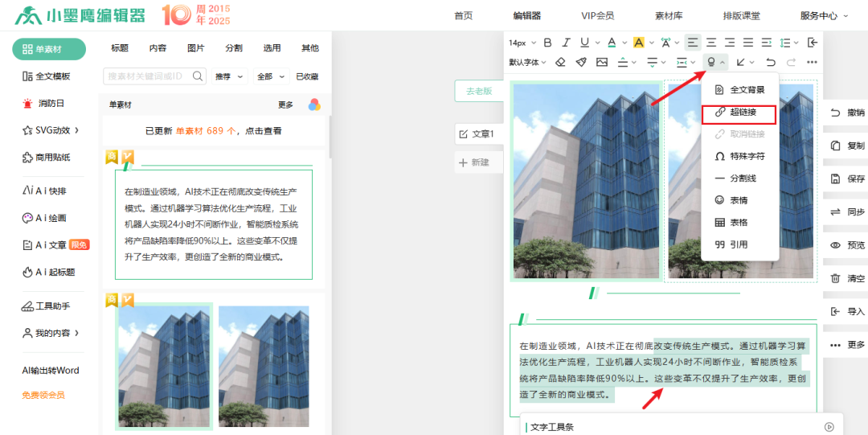Click the 新建 article button

click(479, 163)
